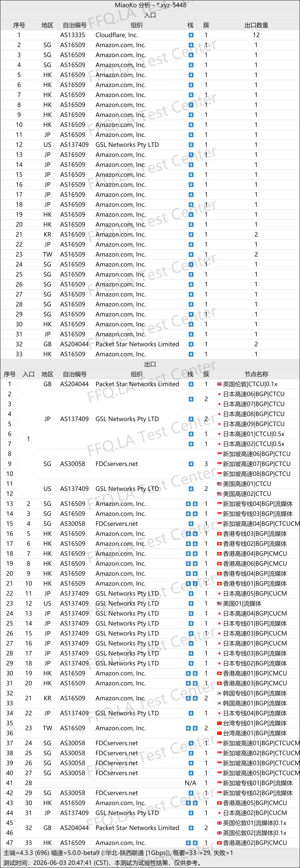Click node name '日本专线04|BGP|流媒体'
Image resolution: width=300 pixels, height=868 pixels.
(x=255, y=713)
